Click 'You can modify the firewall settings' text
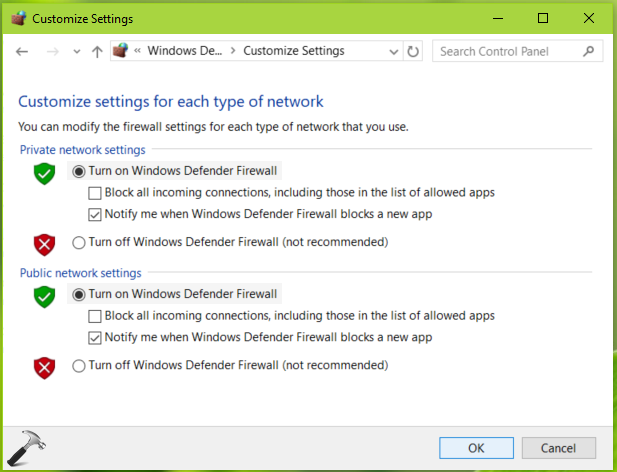The width and height of the screenshot is (617, 472). point(213,127)
